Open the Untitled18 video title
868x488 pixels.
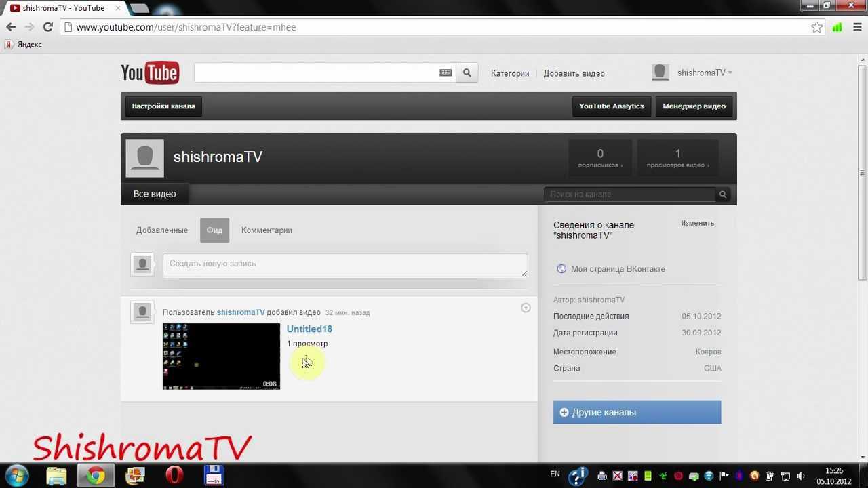[x=309, y=329]
